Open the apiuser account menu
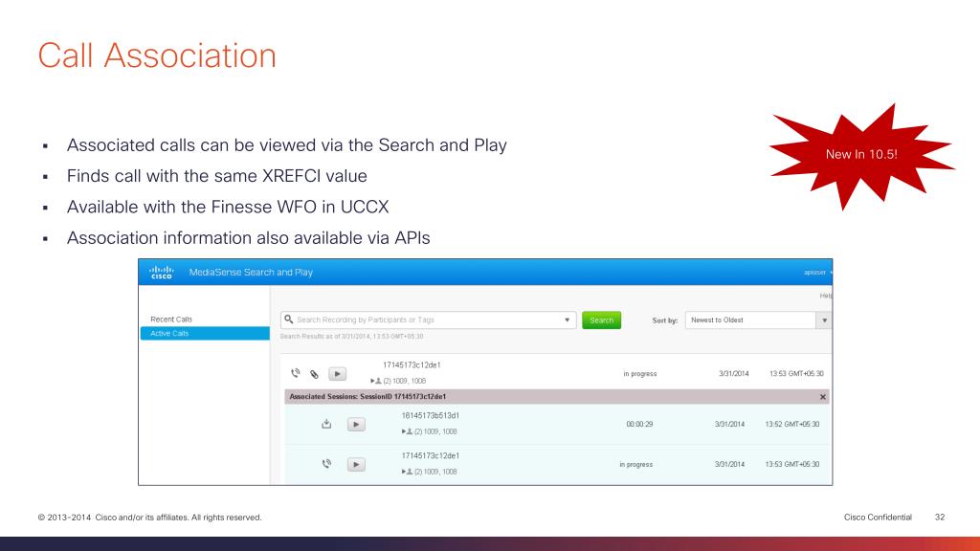Viewport: 980px width, 551px height. pyautogui.click(x=817, y=273)
